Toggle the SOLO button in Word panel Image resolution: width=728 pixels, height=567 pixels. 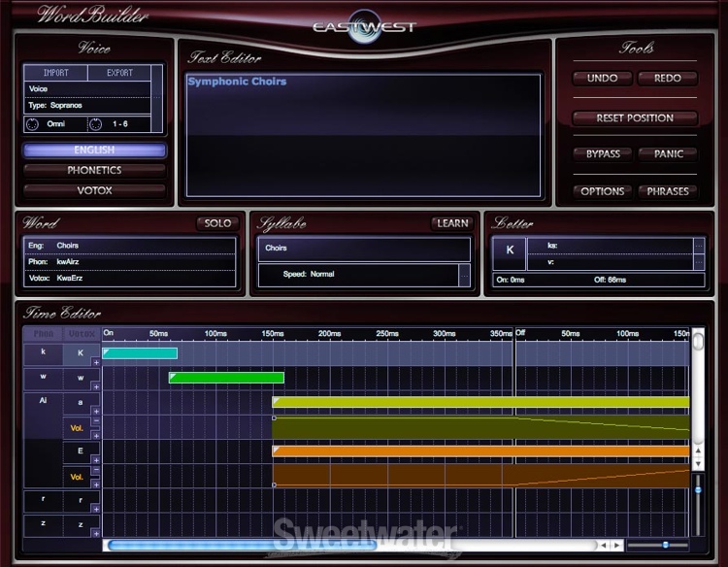217,223
